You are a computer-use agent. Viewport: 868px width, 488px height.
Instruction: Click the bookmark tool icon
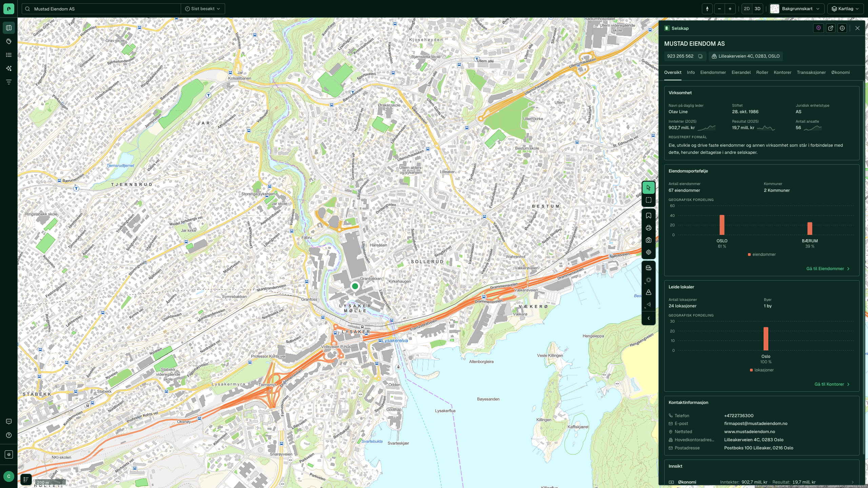click(649, 216)
